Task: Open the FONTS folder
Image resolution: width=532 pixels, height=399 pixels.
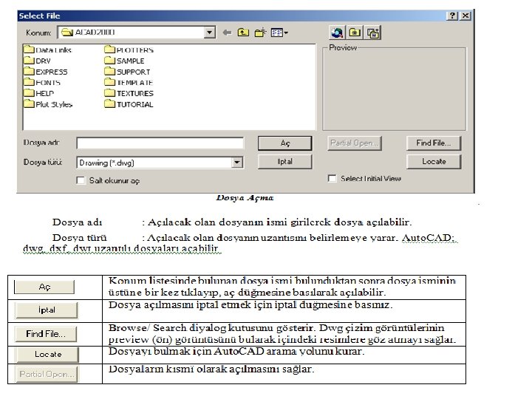Action: (42, 83)
